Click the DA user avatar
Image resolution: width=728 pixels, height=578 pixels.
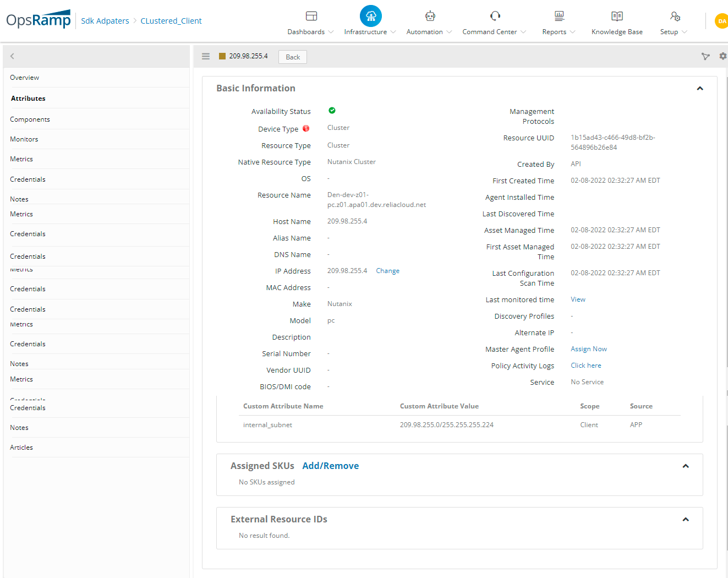click(721, 21)
